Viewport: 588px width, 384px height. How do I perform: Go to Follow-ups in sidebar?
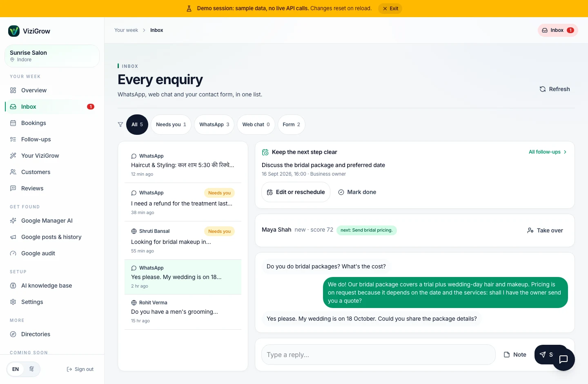pos(52,139)
